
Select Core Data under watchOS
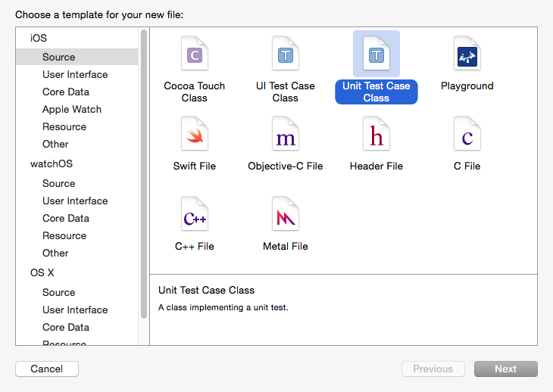coord(66,219)
